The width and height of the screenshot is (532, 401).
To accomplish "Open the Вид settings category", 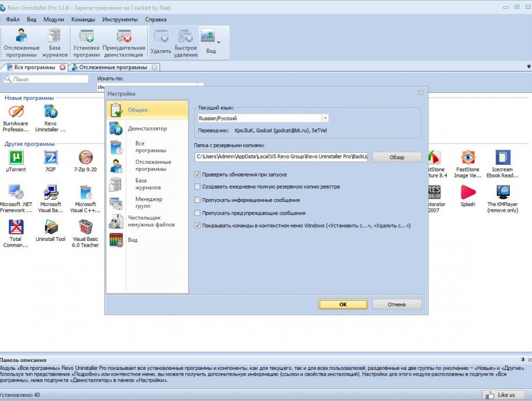I will (x=147, y=240).
